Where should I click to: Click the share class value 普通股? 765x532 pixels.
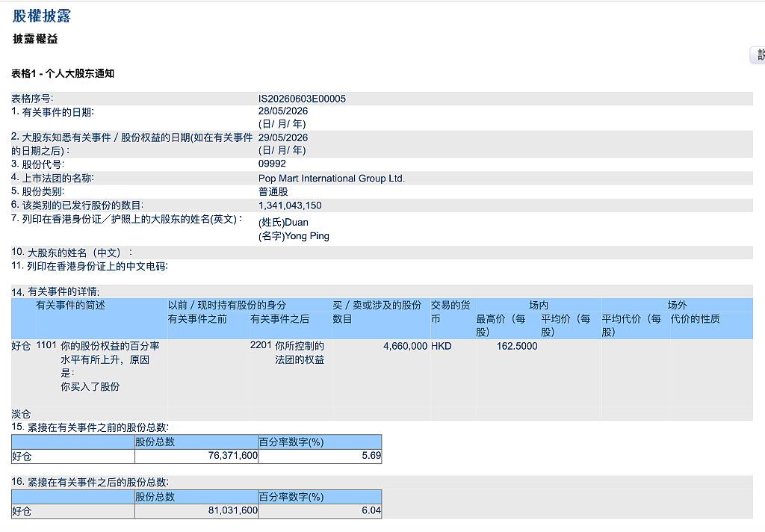coord(273,192)
